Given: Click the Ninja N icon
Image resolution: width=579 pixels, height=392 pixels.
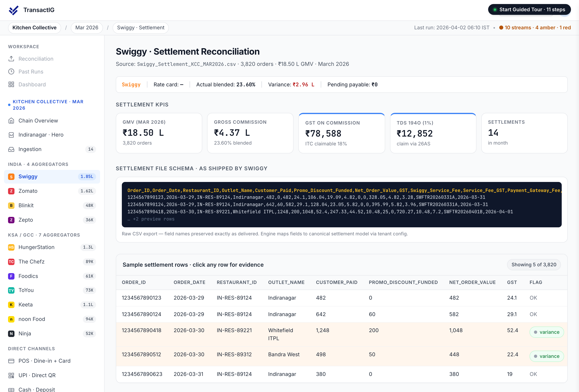Looking at the screenshot, I should (11, 334).
